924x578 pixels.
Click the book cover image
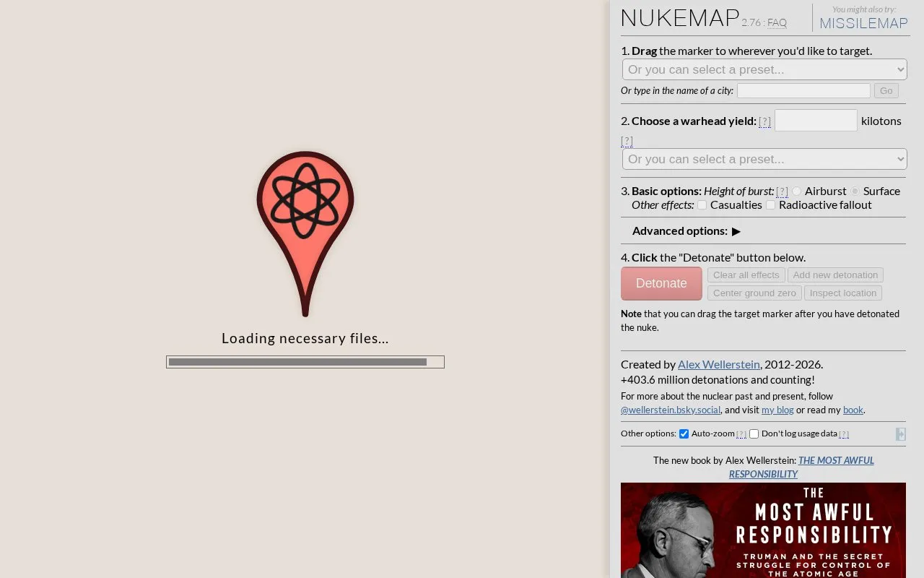tap(763, 530)
